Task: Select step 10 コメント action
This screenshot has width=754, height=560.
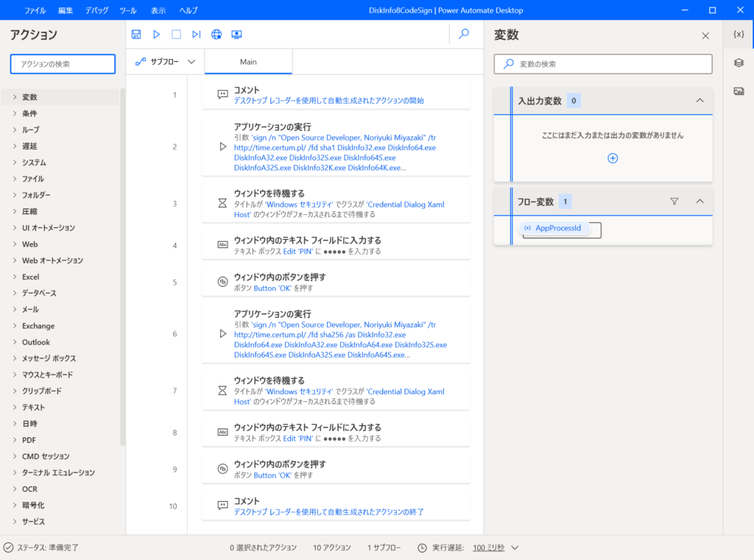Action: (x=336, y=506)
